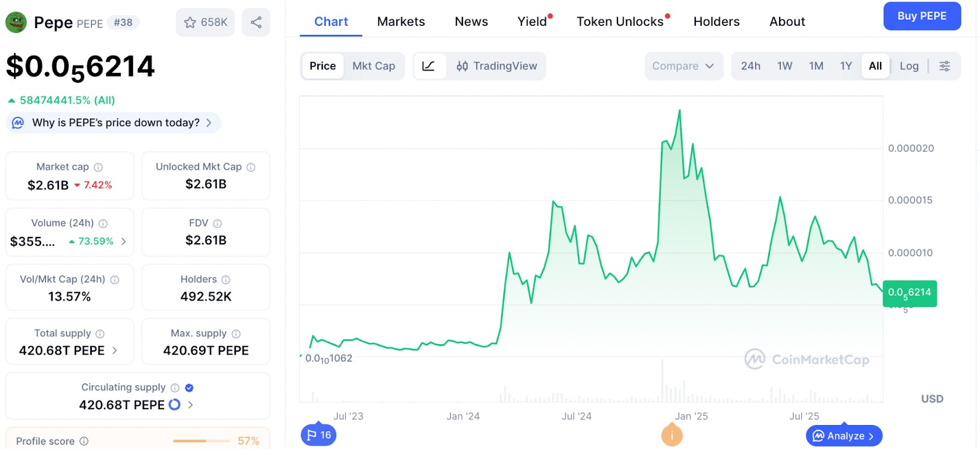This screenshot has width=980, height=449.
Task: Set chart range to 24h
Action: click(750, 66)
